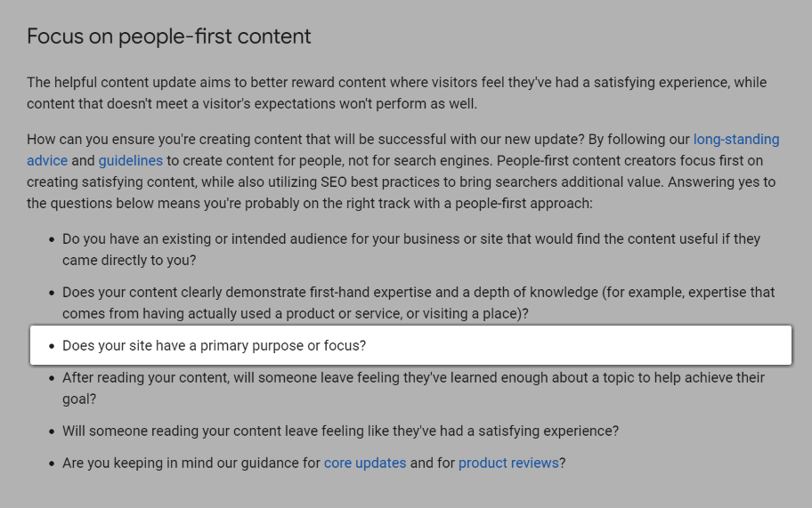Click the text "came directly to you?"
The width and height of the screenshot is (812, 508).
[x=129, y=261]
